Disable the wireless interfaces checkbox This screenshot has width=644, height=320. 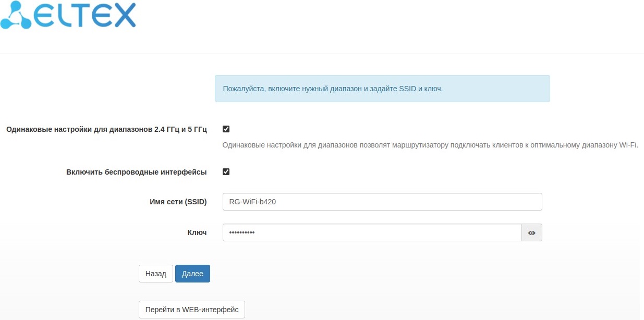[x=226, y=172]
